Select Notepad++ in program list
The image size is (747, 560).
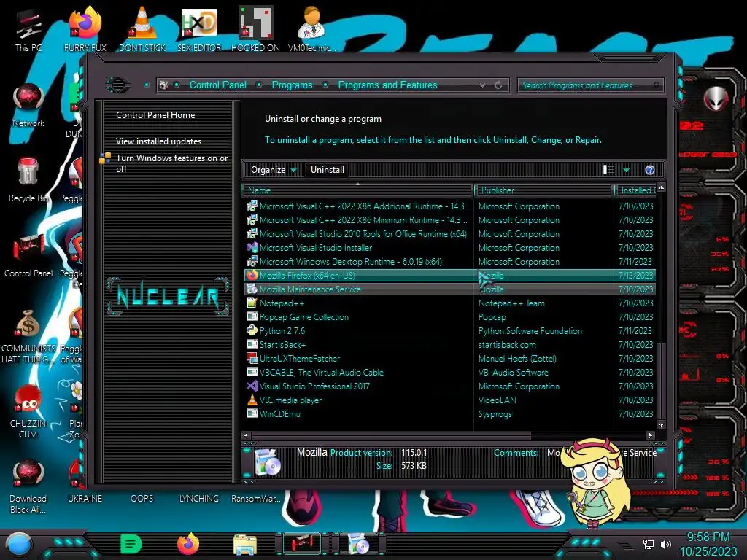tap(449, 303)
